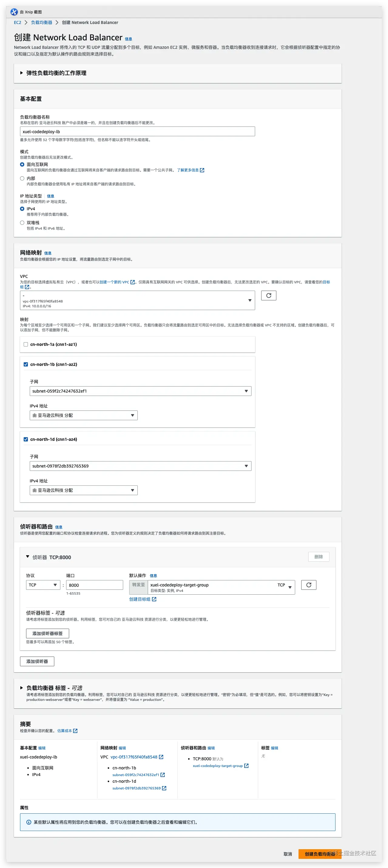Open xuel-codedeploy-target-group summary link
The height and width of the screenshot is (868, 388).
(218, 765)
